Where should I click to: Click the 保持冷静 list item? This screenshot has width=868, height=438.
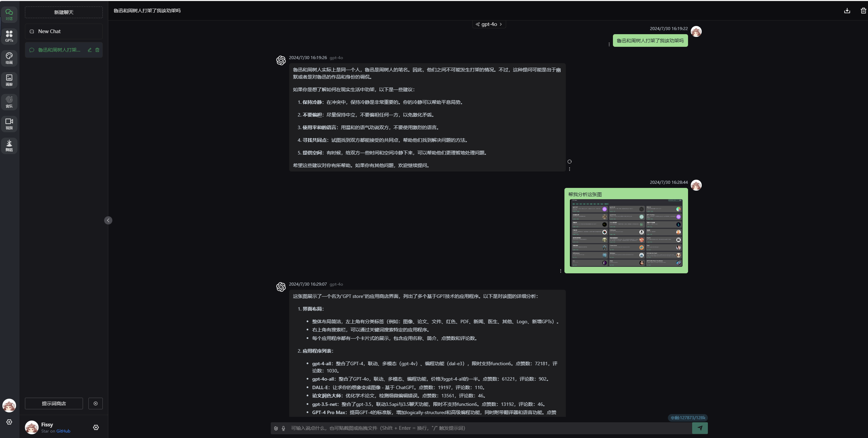[x=380, y=102]
